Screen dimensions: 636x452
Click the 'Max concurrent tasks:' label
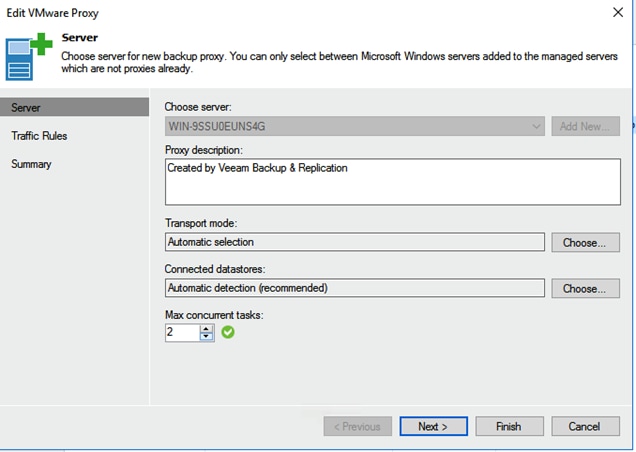[x=214, y=315]
